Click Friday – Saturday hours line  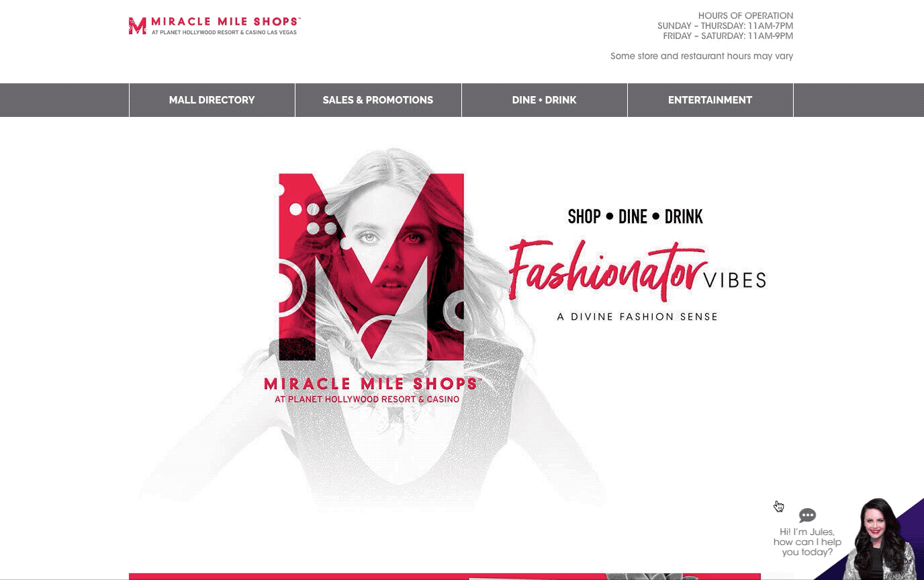pyautogui.click(x=728, y=36)
